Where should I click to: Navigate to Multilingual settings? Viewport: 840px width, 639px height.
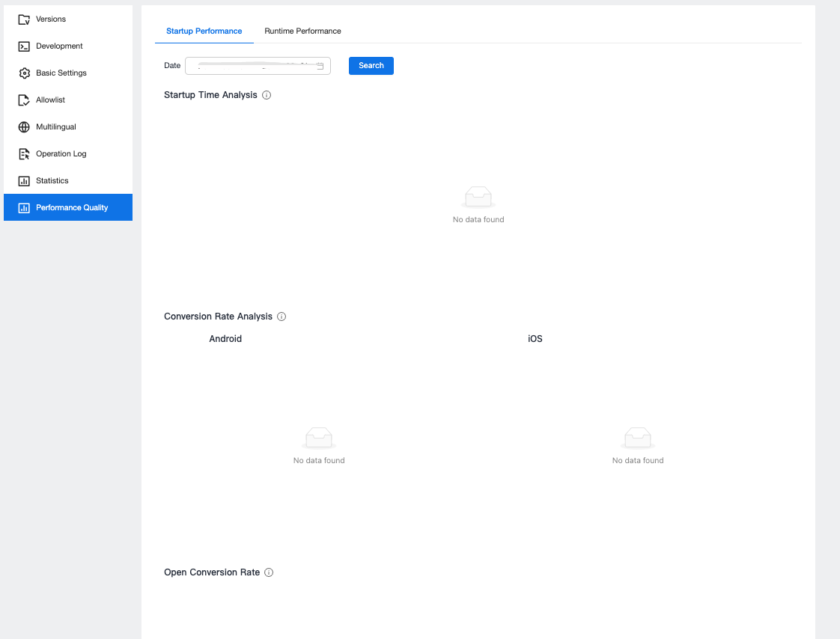point(56,127)
